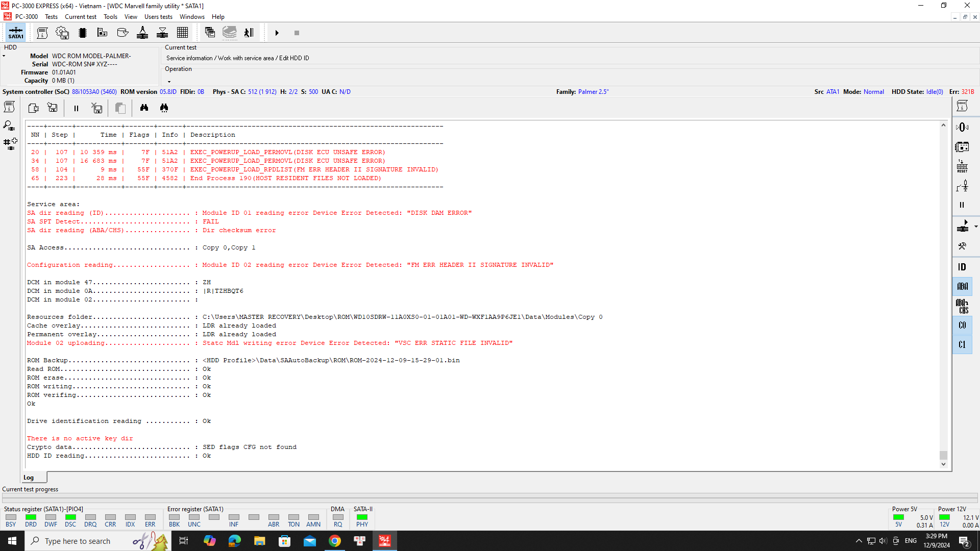Click the hammer and wrench tools icon

962,246
